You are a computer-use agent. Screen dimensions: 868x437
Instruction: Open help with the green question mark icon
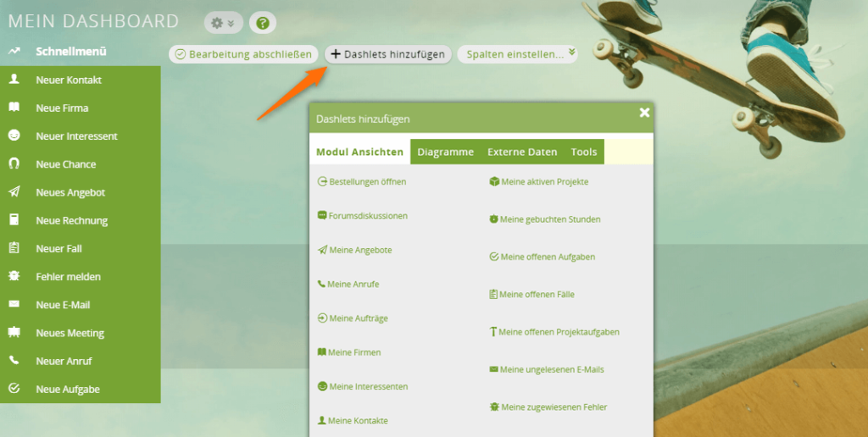point(263,23)
